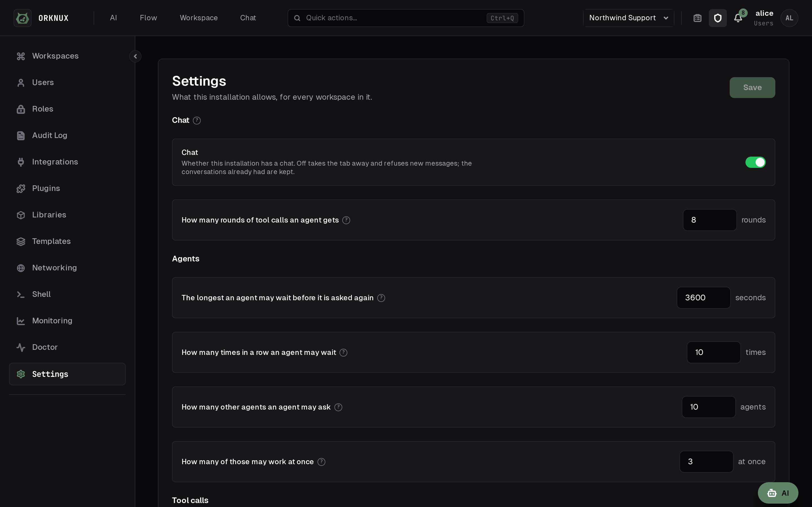812x507 pixels.
Task: Focus the rounds input showing 8
Action: [710, 220]
